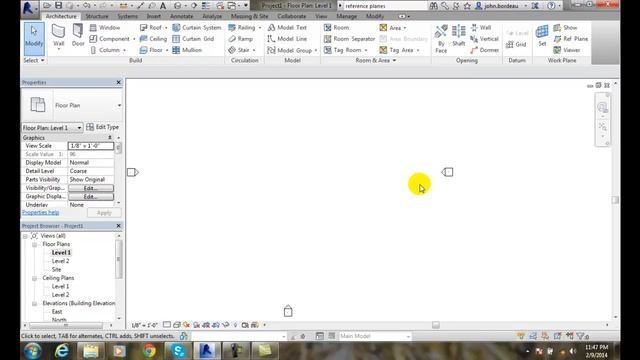Open the Systems ribbon tab

127,16
